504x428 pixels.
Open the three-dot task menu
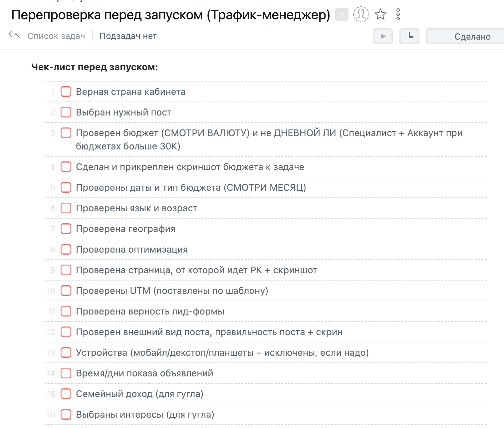coord(398,15)
